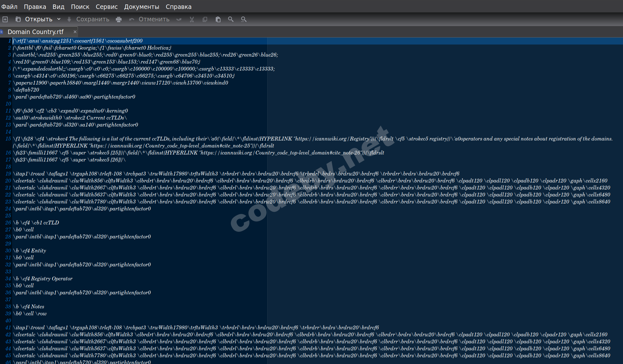Click line number 19 in the gutter

[x=8, y=174]
